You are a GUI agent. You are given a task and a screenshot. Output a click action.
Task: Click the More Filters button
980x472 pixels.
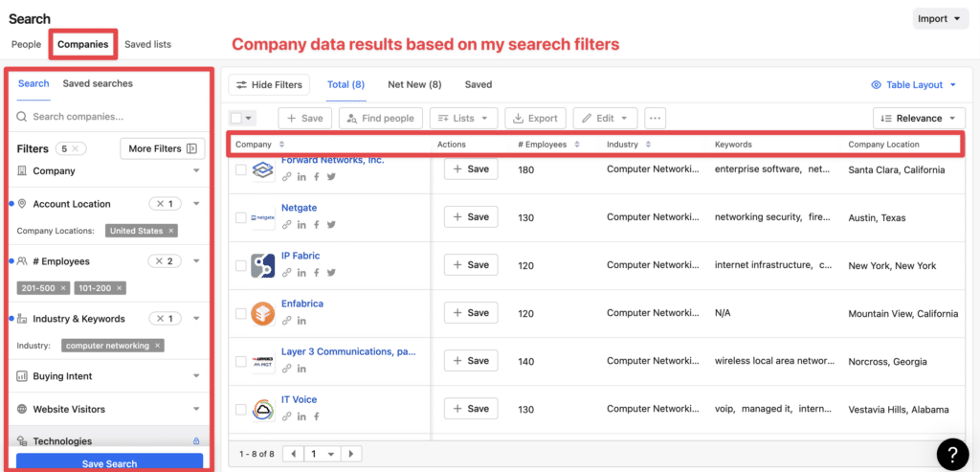(163, 148)
